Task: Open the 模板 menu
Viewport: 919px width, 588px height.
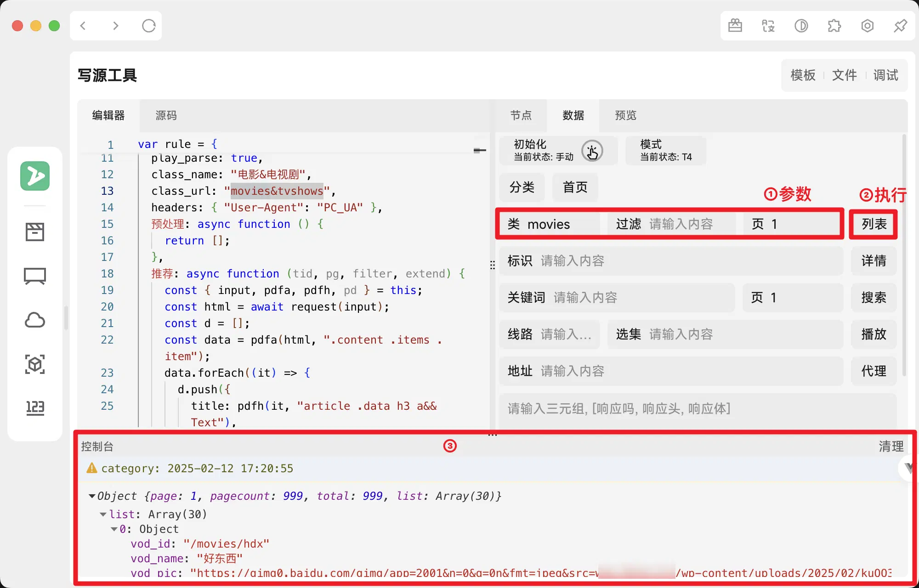Action: click(x=803, y=75)
